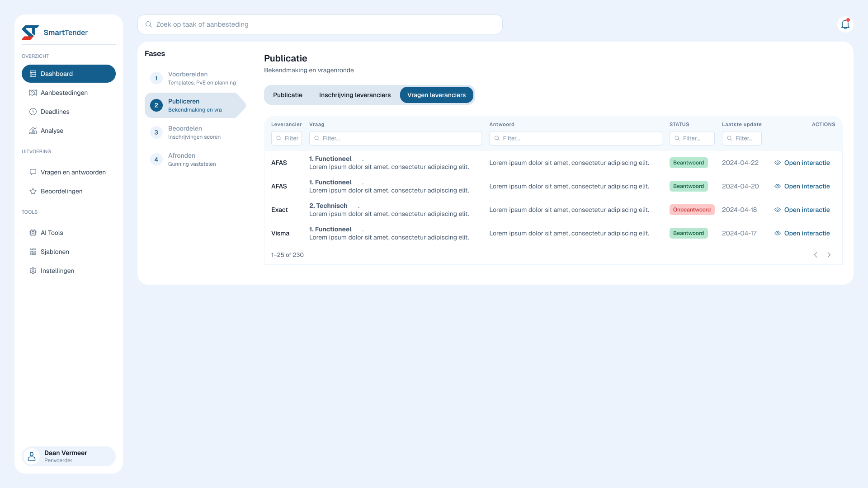The image size is (868, 488).
Task: Open Daan Vermeer profile card
Action: coord(69,456)
